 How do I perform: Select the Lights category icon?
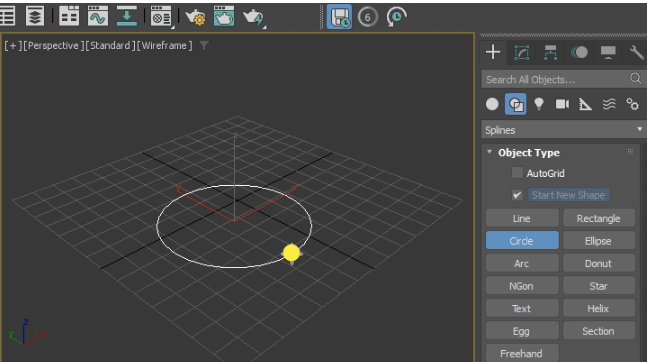point(538,104)
